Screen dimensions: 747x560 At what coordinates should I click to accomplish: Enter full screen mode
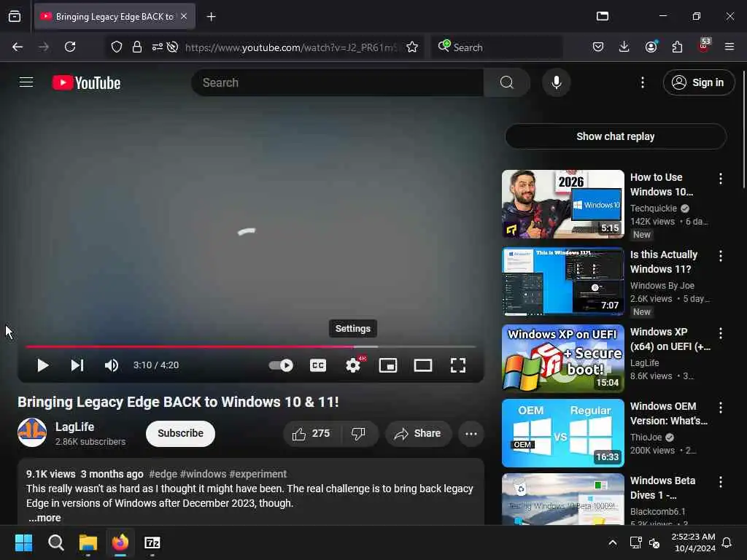458,365
